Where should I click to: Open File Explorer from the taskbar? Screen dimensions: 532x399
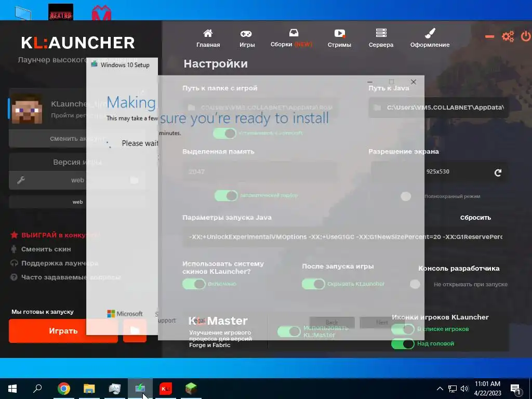(x=89, y=389)
